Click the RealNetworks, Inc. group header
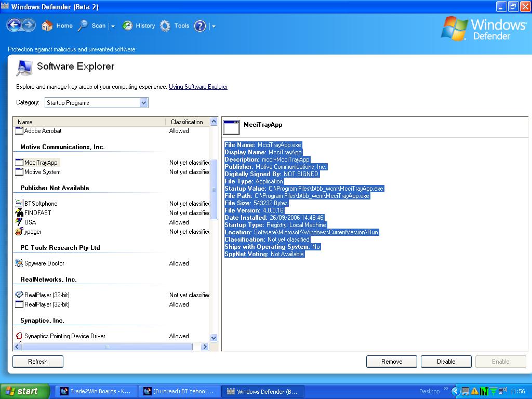 pyautogui.click(x=48, y=280)
